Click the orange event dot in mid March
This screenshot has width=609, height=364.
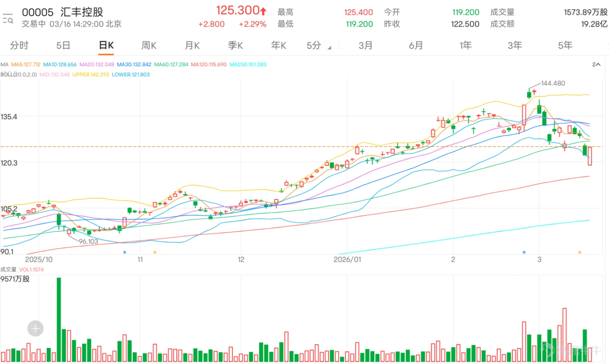coord(580,252)
